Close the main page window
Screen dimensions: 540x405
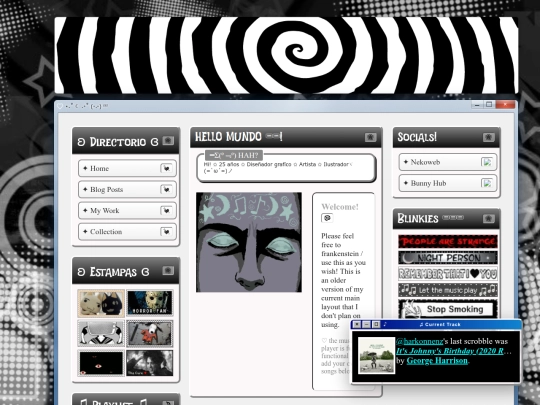pos(506,105)
